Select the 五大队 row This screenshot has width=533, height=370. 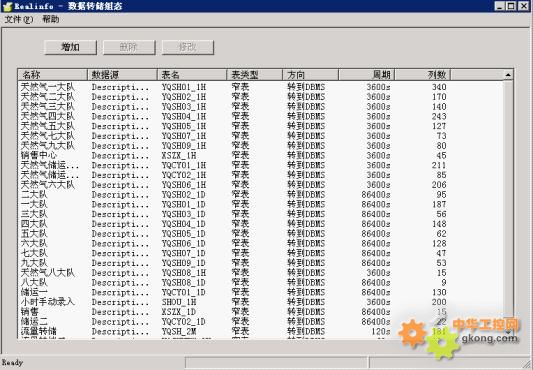[x=260, y=234]
